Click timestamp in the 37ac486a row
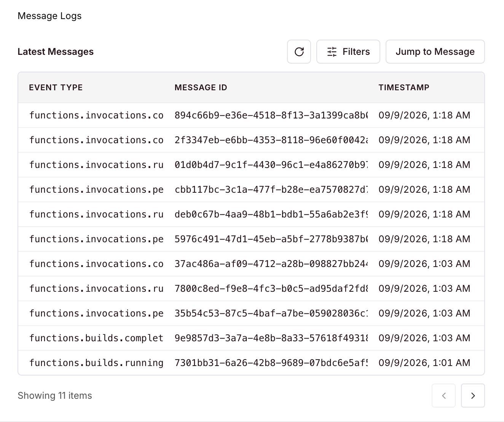 (x=424, y=264)
